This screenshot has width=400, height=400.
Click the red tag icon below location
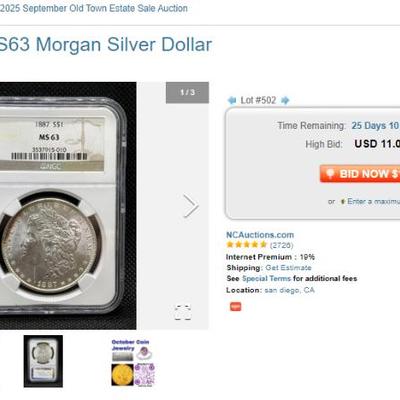pyautogui.click(x=236, y=306)
